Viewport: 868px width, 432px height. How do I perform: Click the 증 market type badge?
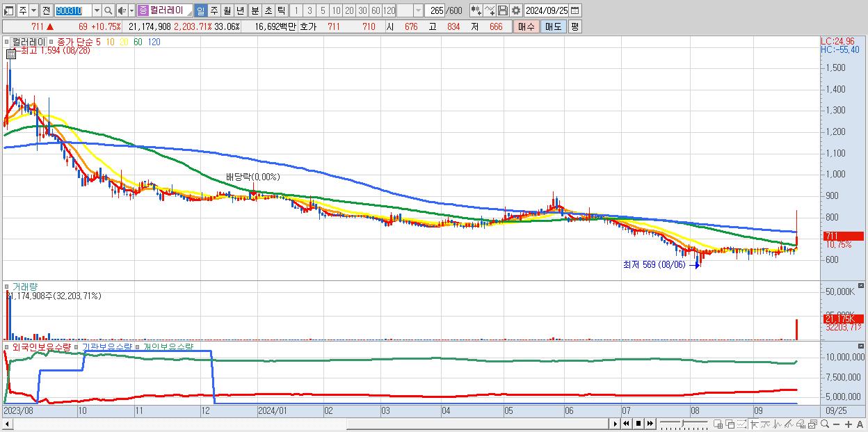[143, 10]
